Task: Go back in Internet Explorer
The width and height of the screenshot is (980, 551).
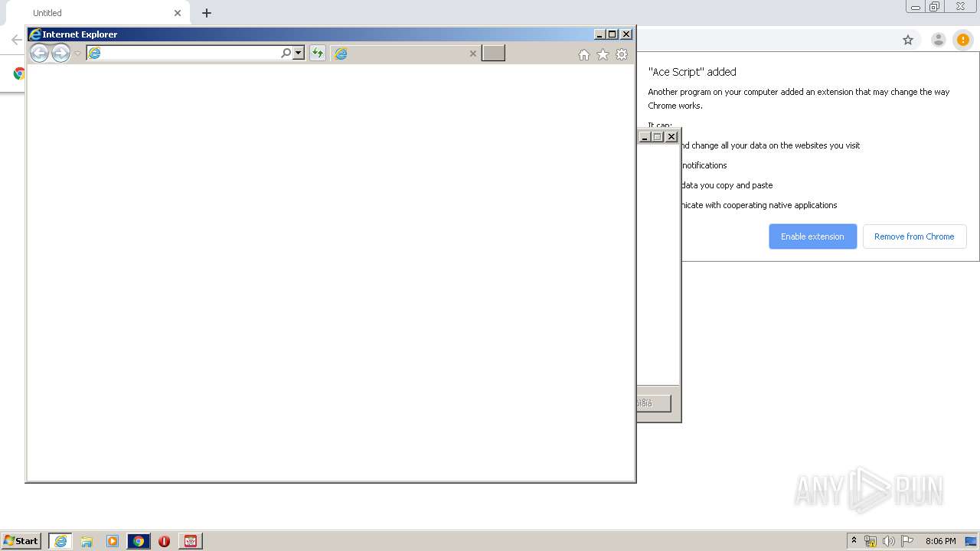Action: (39, 53)
